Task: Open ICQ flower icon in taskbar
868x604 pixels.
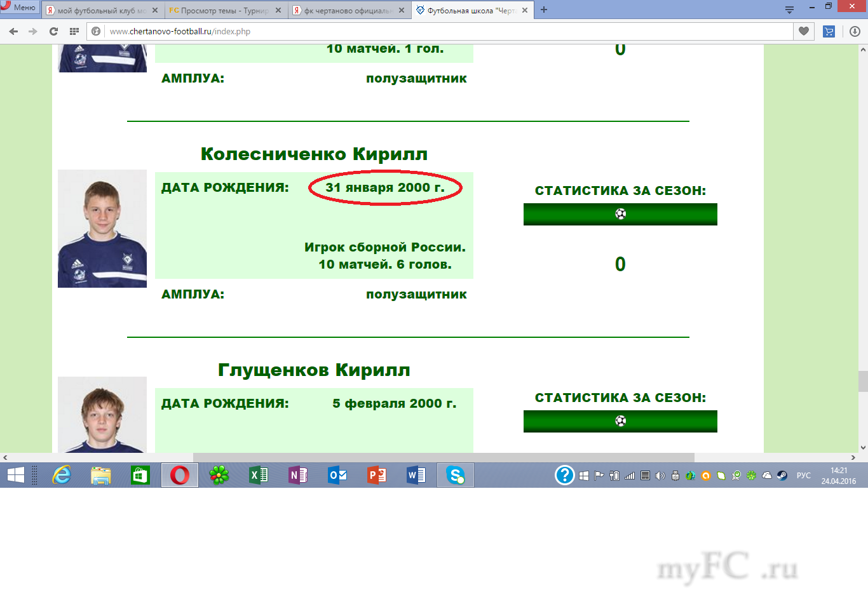Action: point(219,475)
